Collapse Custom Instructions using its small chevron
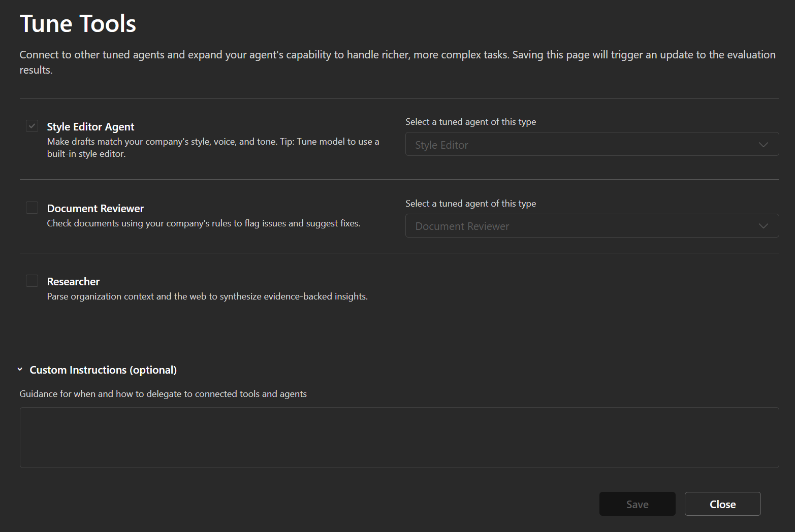795x532 pixels. 20,370
